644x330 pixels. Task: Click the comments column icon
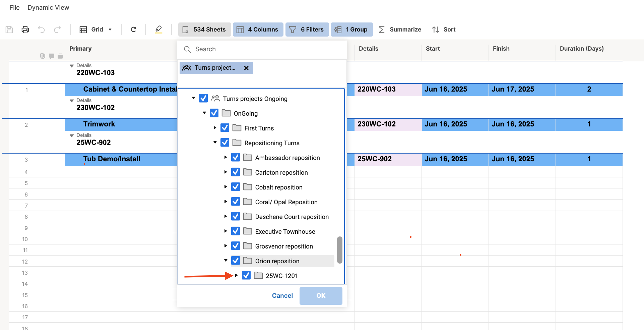coord(52,56)
